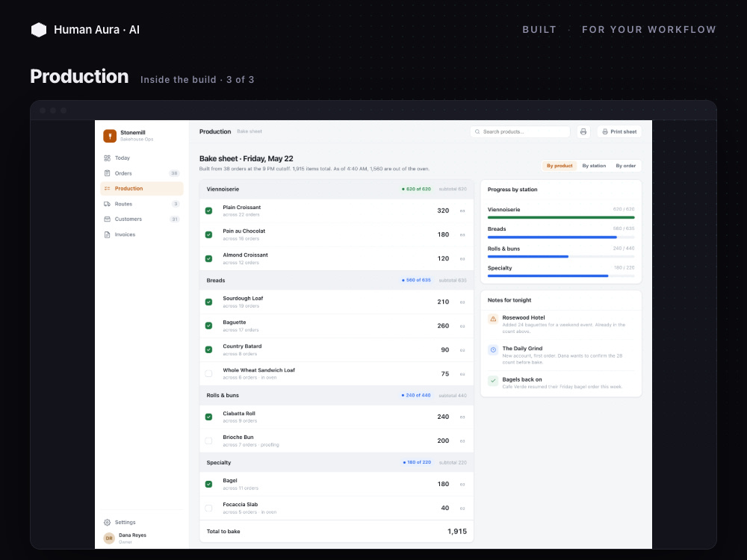Click the Stonemill bakehouse logo icon
Viewport: 747px width, 560px height.
coord(110,136)
